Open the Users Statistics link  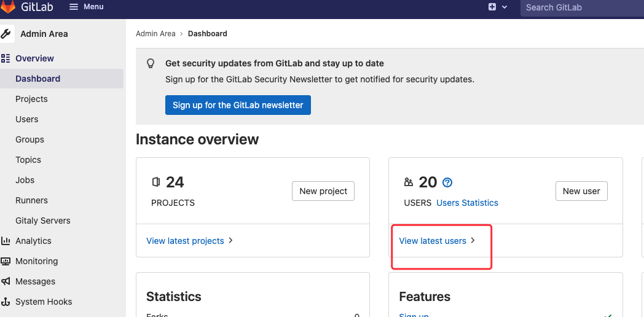(x=467, y=203)
